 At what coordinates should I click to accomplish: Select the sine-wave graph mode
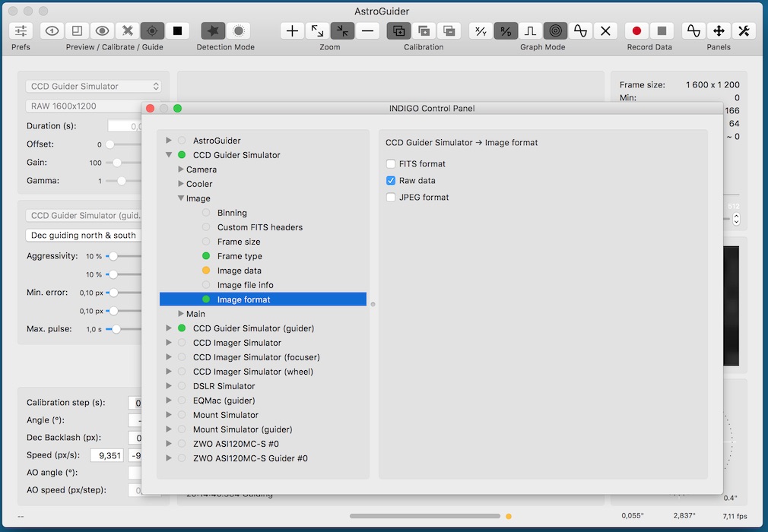(580, 31)
